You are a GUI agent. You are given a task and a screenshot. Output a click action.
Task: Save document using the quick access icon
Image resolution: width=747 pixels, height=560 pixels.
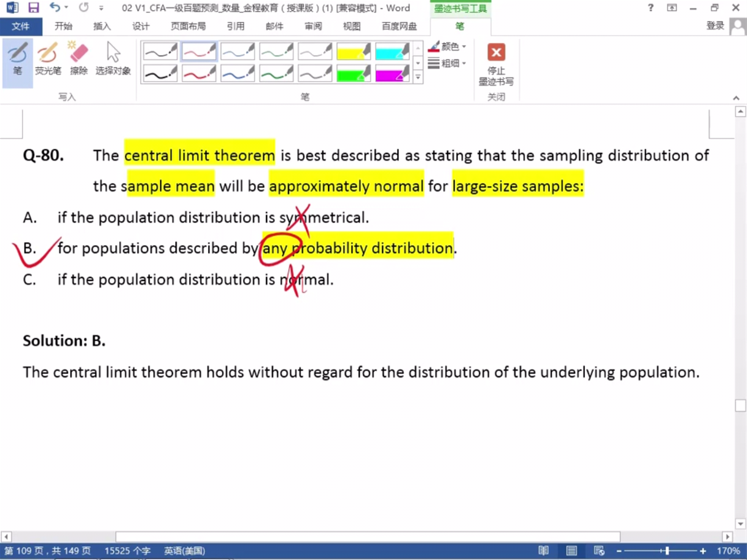click(34, 8)
